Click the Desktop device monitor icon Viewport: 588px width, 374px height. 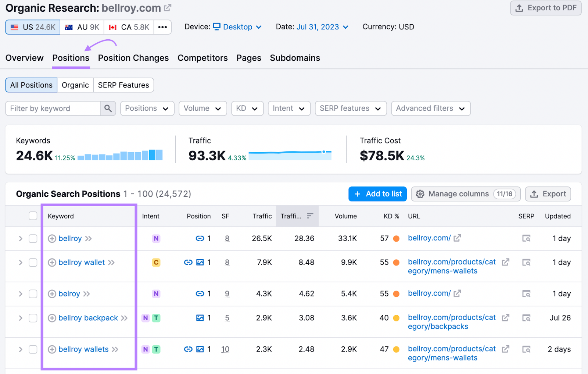pyautogui.click(x=216, y=26)
